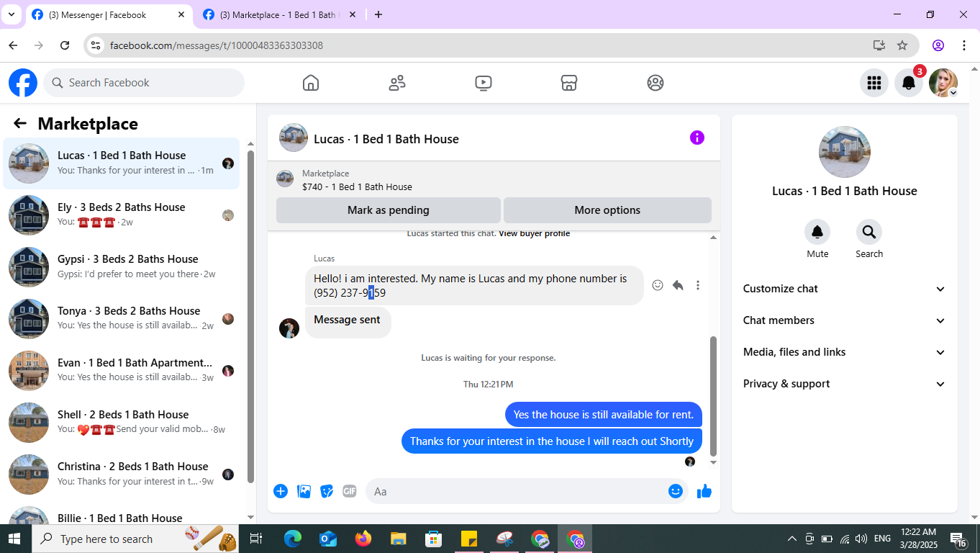Go back with the Marketplace back arrow

click(20, 124)
